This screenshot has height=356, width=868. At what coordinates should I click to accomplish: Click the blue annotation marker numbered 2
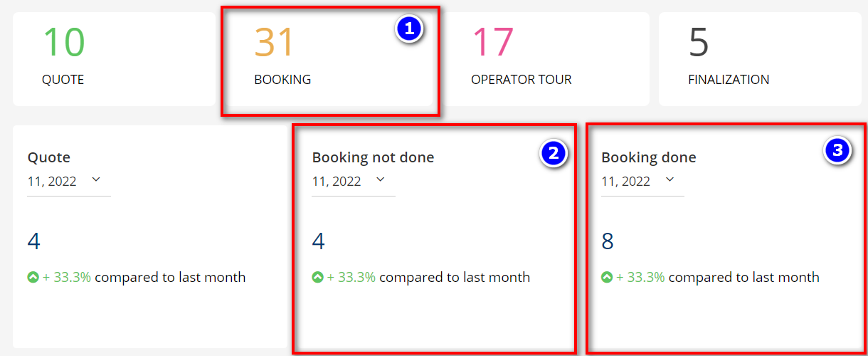point(553,152)
